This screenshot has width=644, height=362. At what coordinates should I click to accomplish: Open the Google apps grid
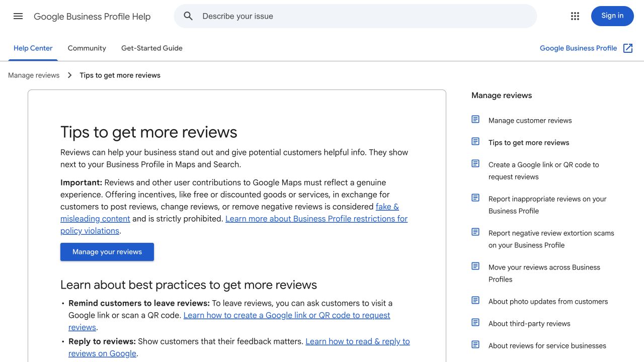pyautogui.click(x=575, y=16)
